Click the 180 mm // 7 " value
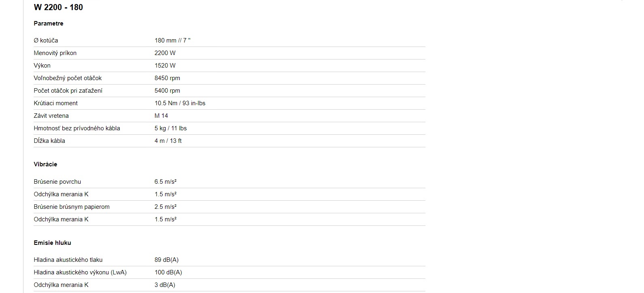The image size is (644, 293). [172, 40]
